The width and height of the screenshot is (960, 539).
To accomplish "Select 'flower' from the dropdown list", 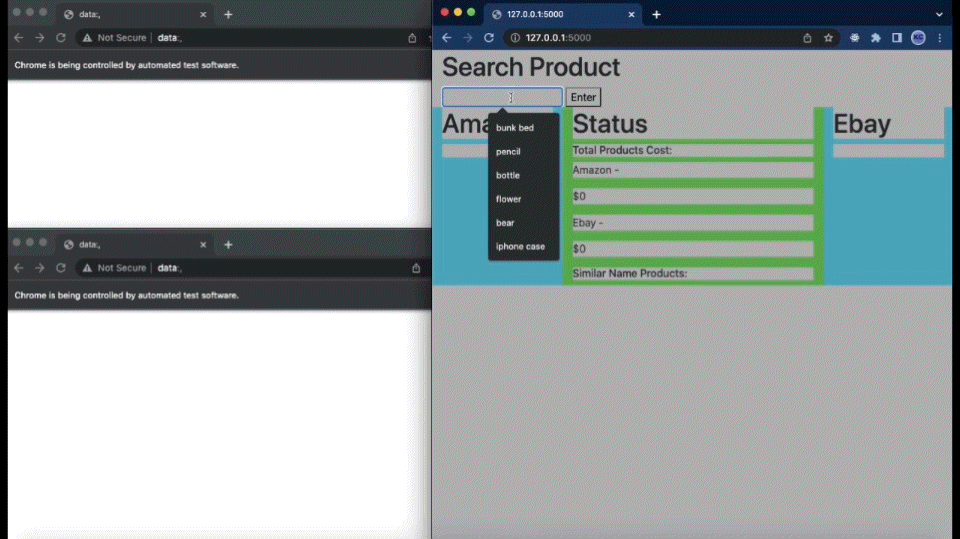I will [x=508, y=199].
